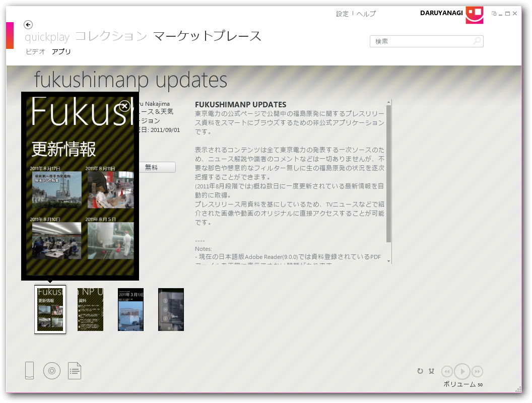Close the enlarged app preview

pos(125,106)
